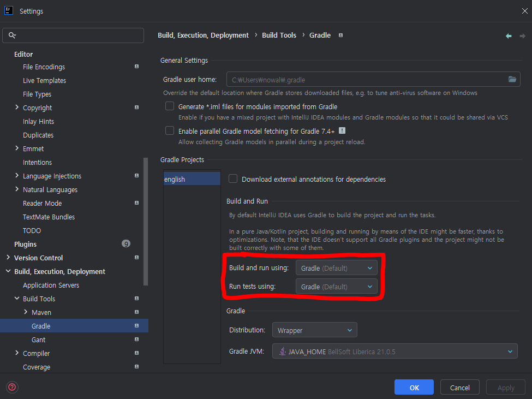Image resolution: width=532 pixels, height=399 pixels.
Task: Open the Version Control settings section
Action: pyautogui.click(x=38, y=258)
